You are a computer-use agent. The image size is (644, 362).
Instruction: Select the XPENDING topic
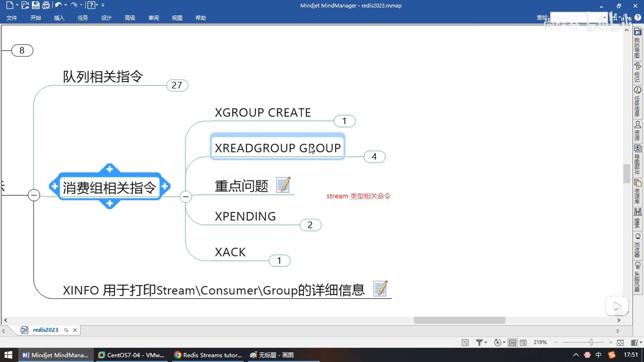245,217
